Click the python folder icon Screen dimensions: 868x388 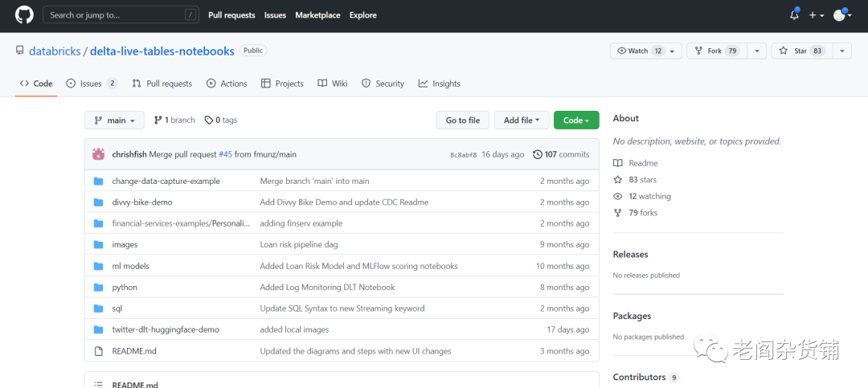(98, 287)
